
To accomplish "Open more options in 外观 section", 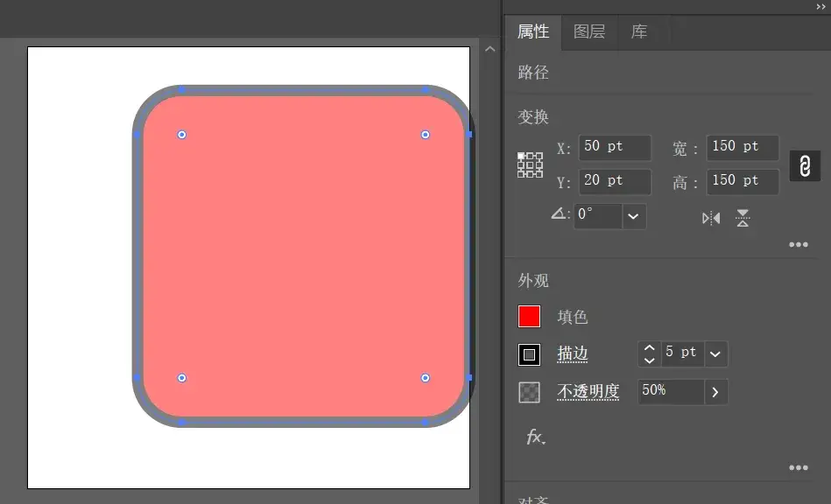I will point(798,468).
